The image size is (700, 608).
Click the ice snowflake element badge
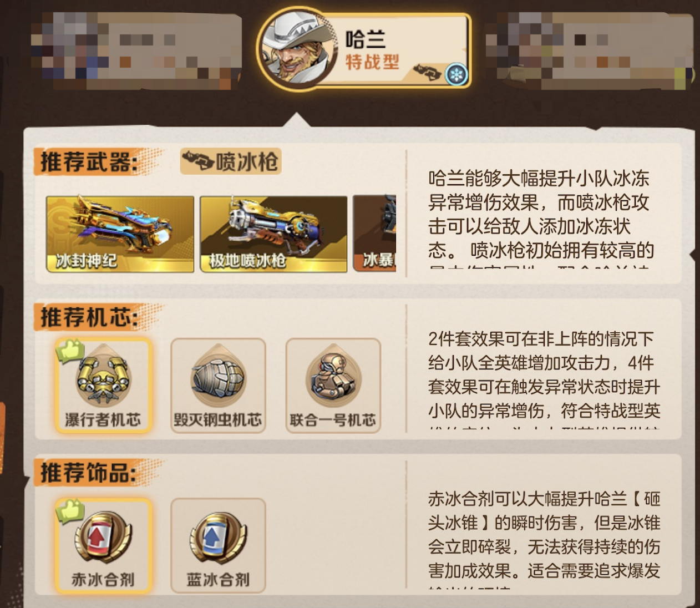coord(456,74)
